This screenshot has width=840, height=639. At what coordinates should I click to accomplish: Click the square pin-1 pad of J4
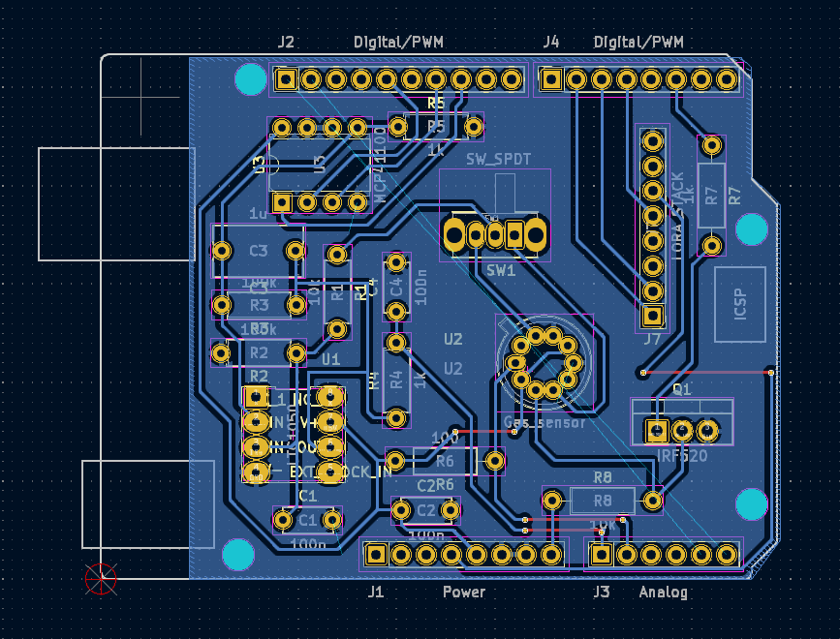pyautogui.click(x=550, y=79)
